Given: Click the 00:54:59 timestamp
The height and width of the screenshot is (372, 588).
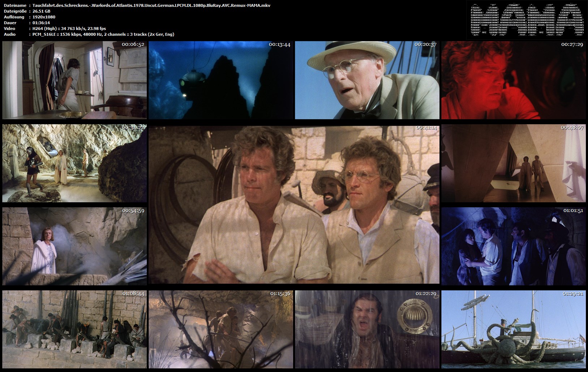Looking at the screenshot, I should (133, 211).
